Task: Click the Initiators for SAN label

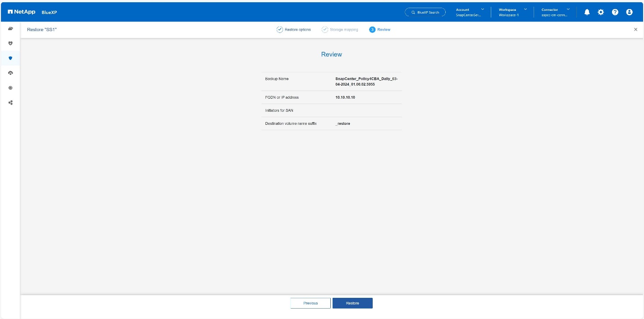Action: (x=279, y=110)
